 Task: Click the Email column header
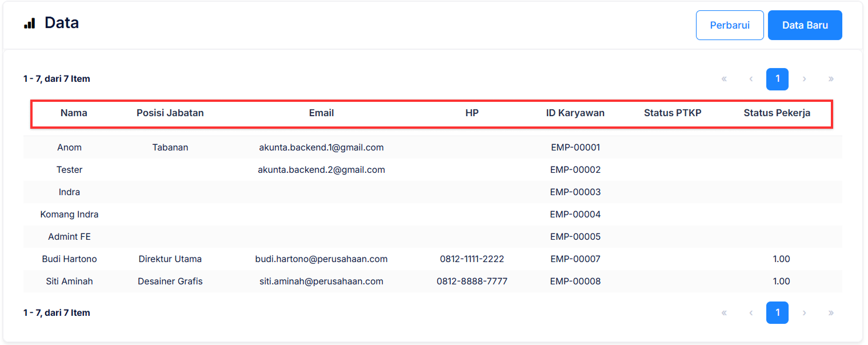(321, 113)
